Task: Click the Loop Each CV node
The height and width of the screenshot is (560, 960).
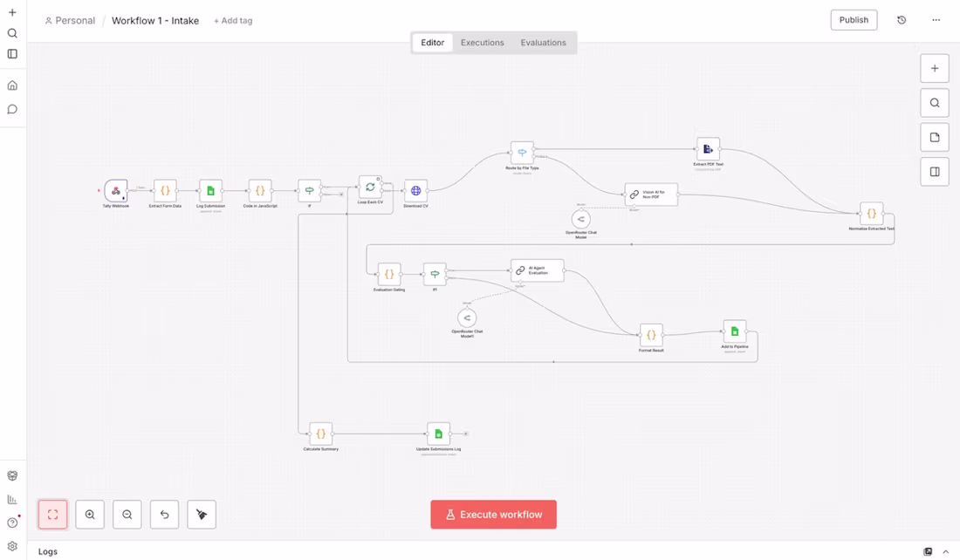Action: point(370,188)
